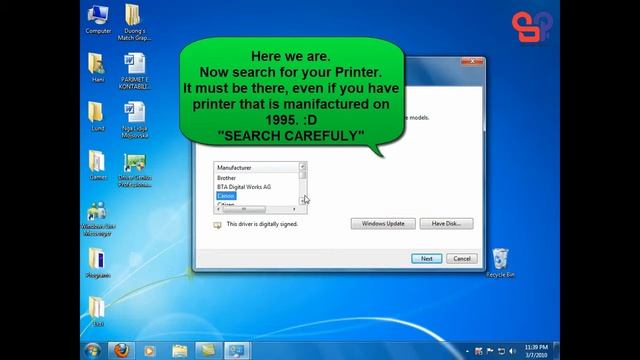Select the Add Printer wizard taskbar button
Viewport: 640px width, 360px height.
click(237, 351)
